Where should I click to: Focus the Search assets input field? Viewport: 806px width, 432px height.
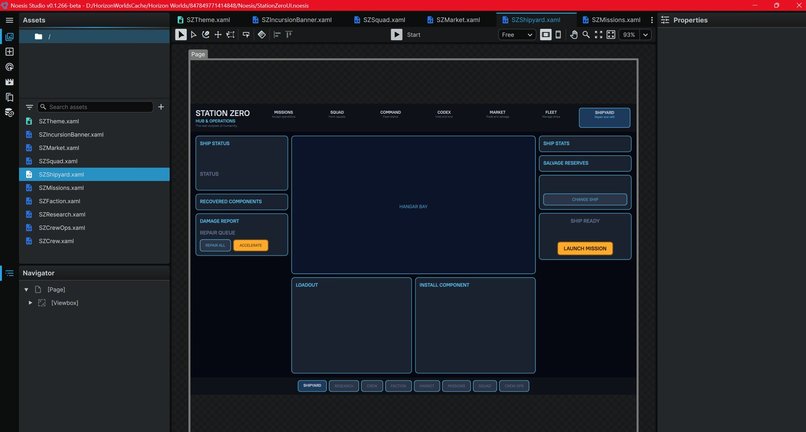(95, 107)
